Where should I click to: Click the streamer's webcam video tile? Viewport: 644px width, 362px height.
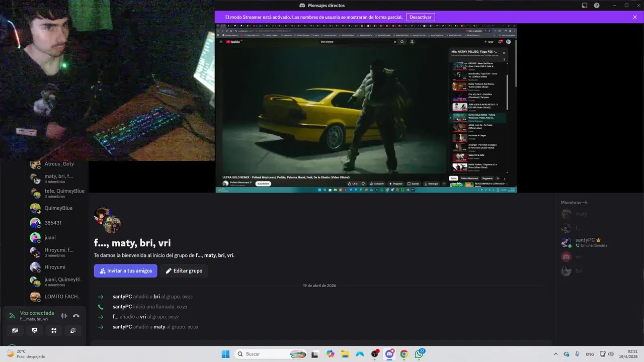(x=107, y=80)
